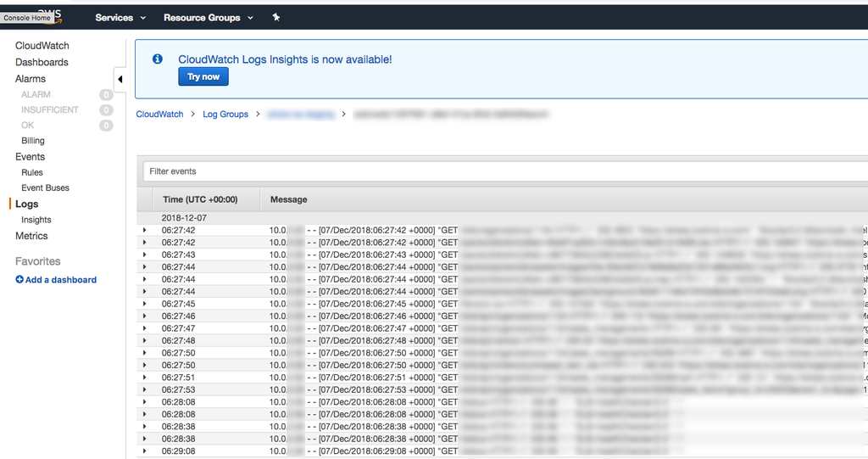Go to Metrics in the sidebar
The height and width of the screenshot is (459, 868).
pyautogui.click(x=31, y=236)
